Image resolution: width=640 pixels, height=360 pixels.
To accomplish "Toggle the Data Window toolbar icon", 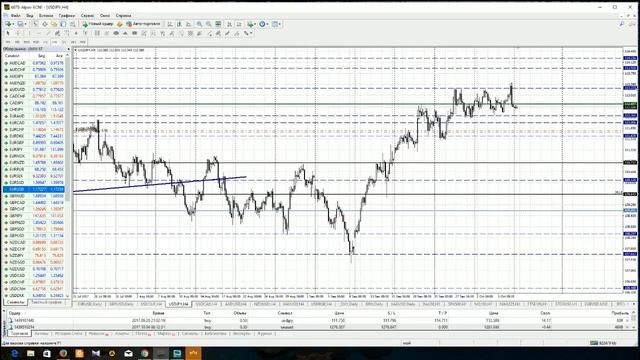I will tap(45, 24).
